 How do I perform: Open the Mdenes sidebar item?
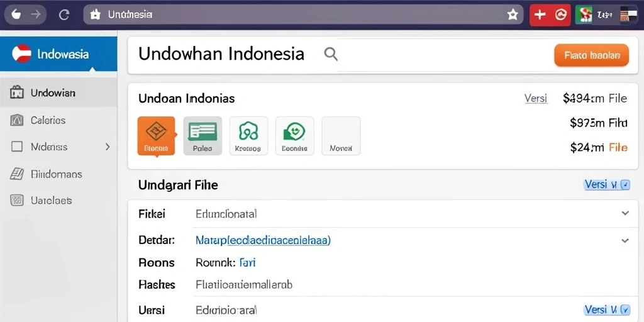(x=58, y=147)
